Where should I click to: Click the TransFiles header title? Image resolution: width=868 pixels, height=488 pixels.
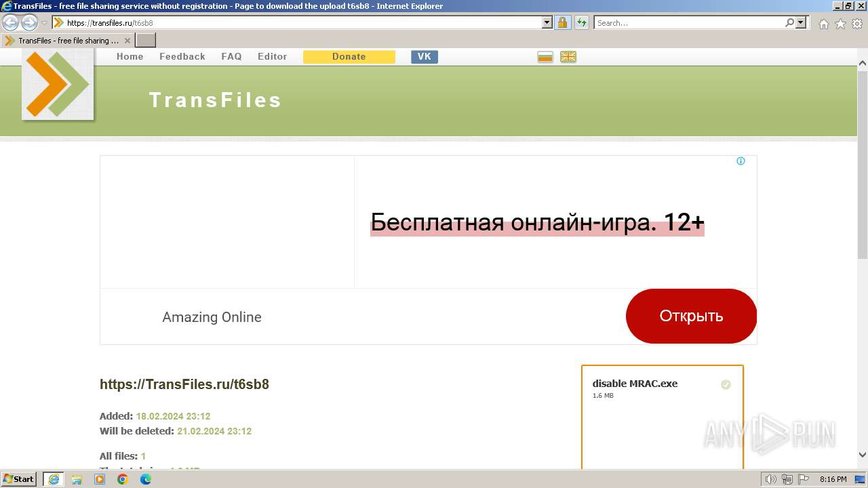click(216, 100)
